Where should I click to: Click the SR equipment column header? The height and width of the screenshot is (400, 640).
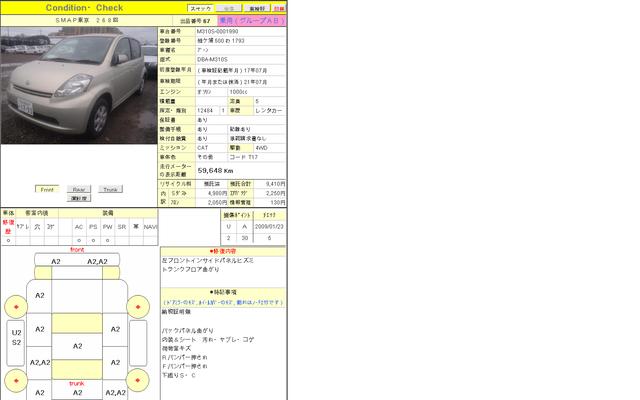click(122, 227)
